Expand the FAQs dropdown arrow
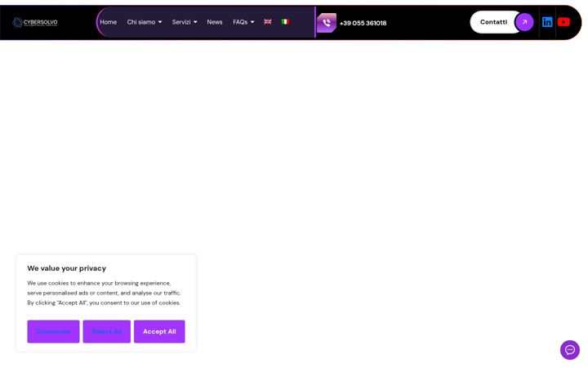 coord(252,22)
